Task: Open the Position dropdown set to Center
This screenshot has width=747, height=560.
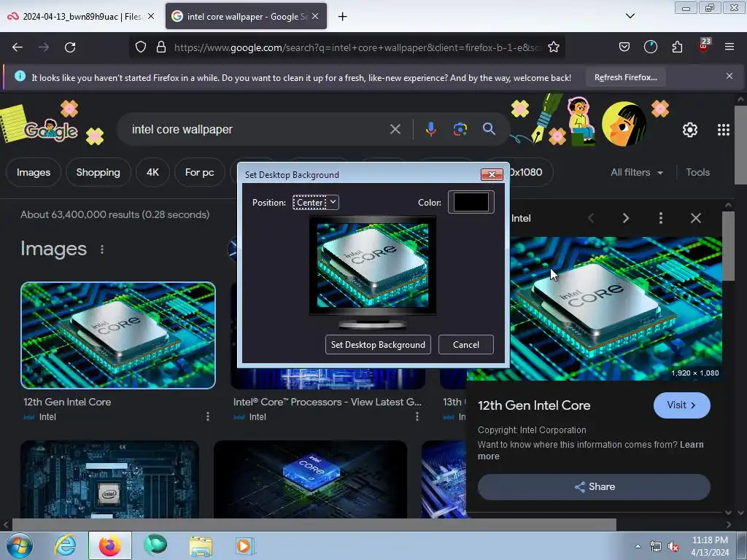Action: click(x=315, y=203)
